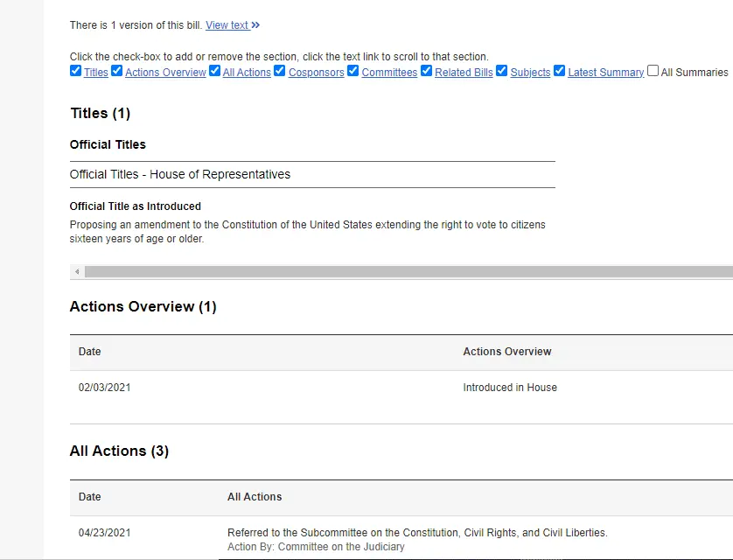Click the horizontal scrollbar track
Viewport: 733px width, 560px height.
coord(402,272)
